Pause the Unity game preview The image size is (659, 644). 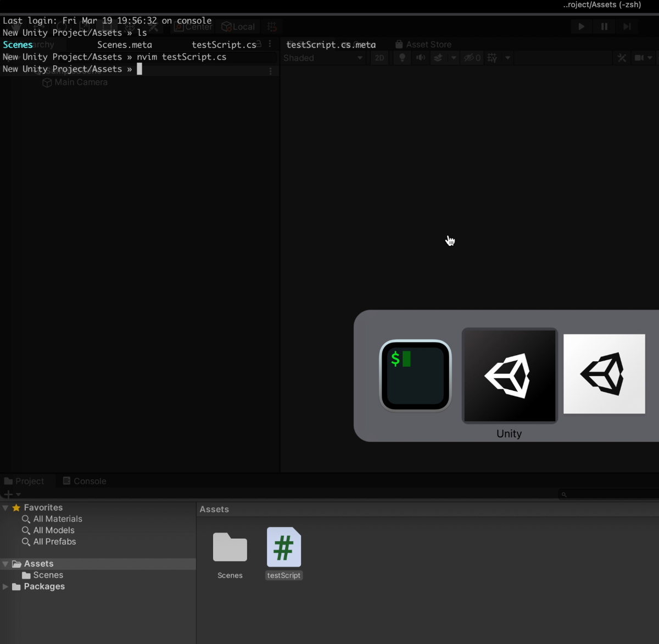[x=604, y=26]
